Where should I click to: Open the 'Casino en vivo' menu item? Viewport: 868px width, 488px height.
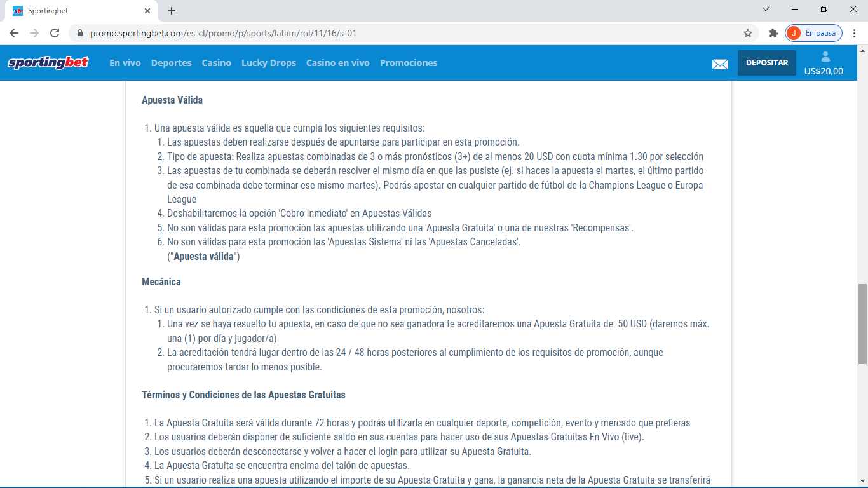[338, 63]
